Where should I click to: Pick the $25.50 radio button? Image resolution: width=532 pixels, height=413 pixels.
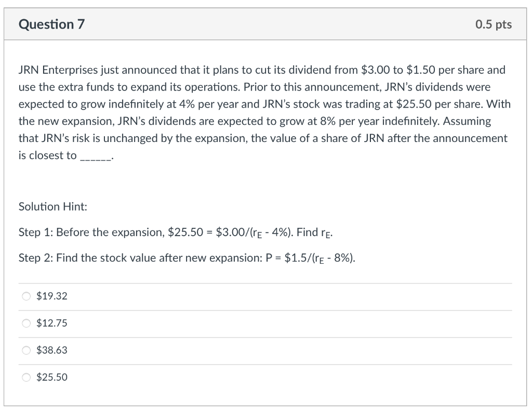tap(26, 378)
